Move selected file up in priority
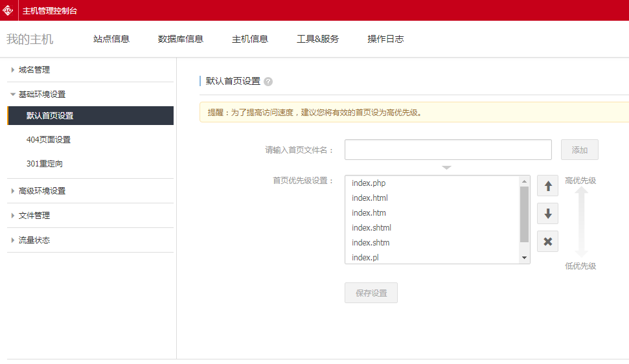The width and height of the screenshot is (629, 364). [x=547, y=186]
